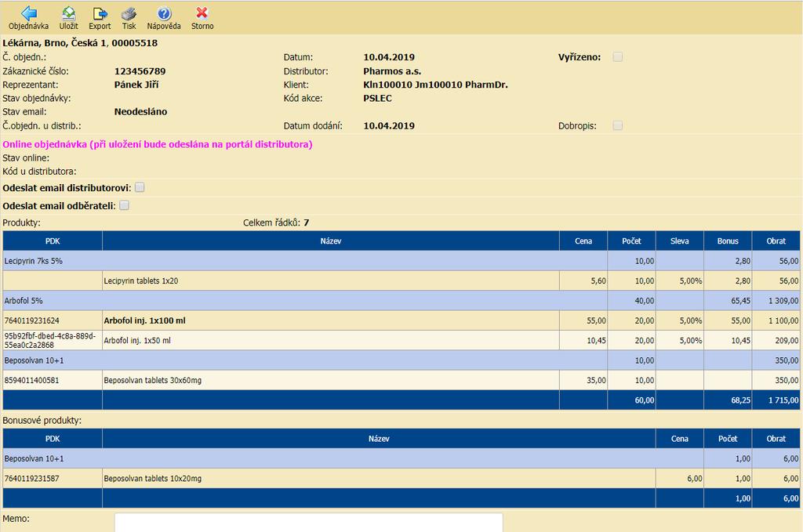Click the representative name "Pánek Jiří"
803x532 pixels.
pyautogui.click(x=136, y=85)
